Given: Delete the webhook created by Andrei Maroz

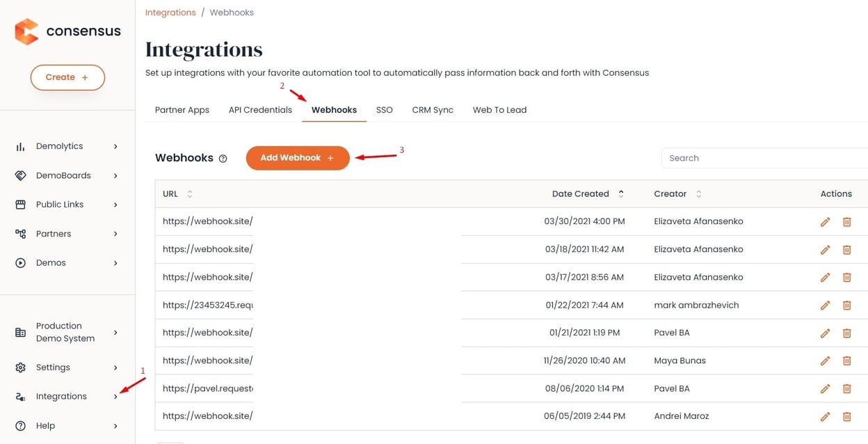Looking at the screenshot, I should [846, 416].
